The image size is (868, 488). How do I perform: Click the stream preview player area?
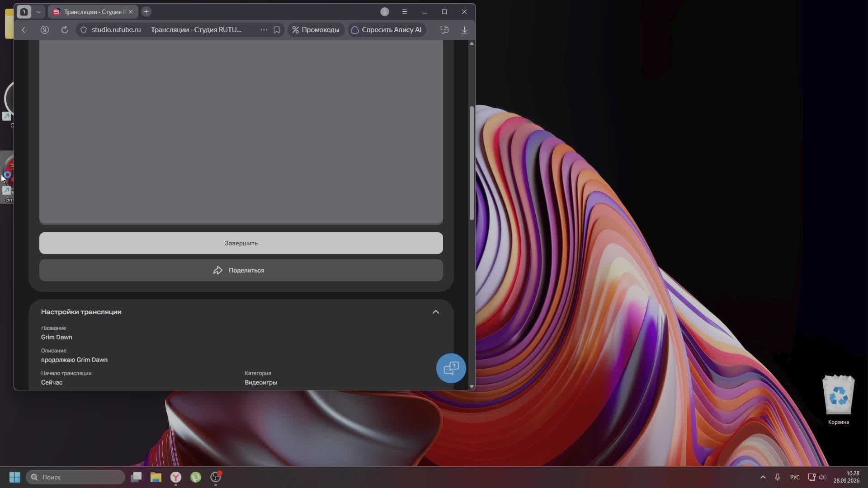[x=241, y=132]
